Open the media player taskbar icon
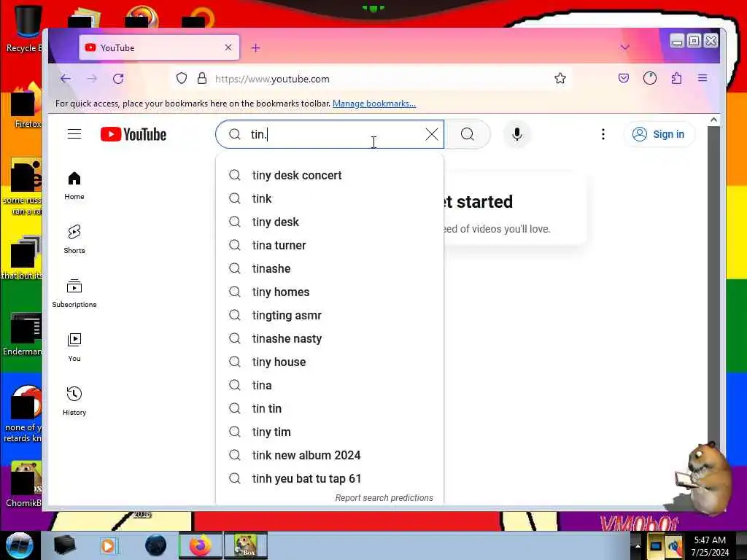The image size is (747, 560). click(108, 545)
